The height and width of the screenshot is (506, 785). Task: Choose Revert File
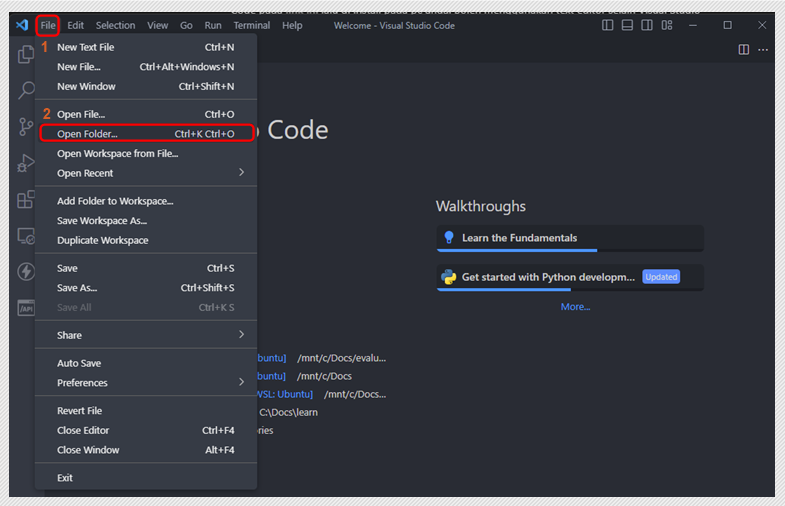(146, 410)
